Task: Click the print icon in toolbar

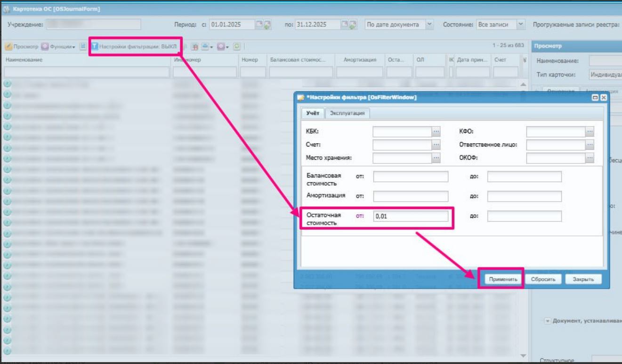Action: point(205,47)
